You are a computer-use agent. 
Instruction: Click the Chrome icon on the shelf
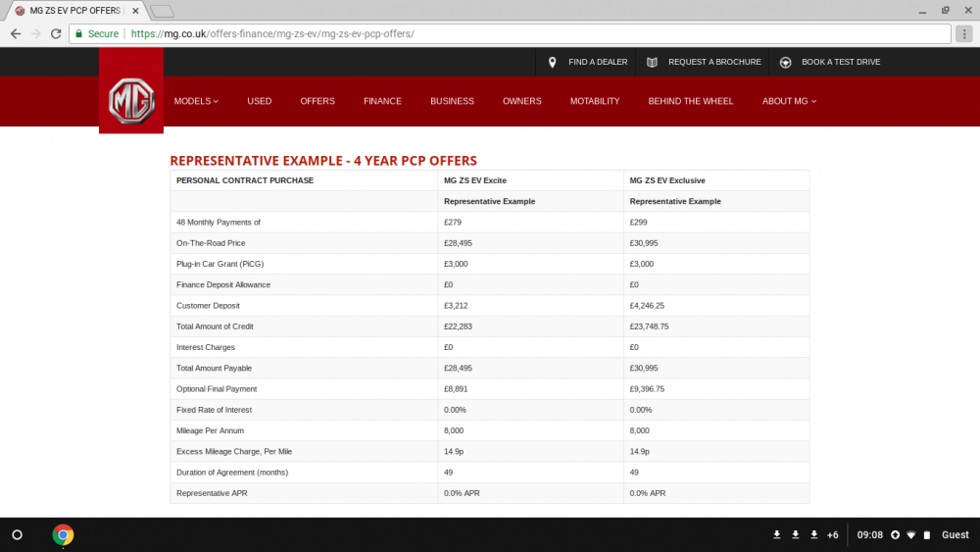click(63, 535)
